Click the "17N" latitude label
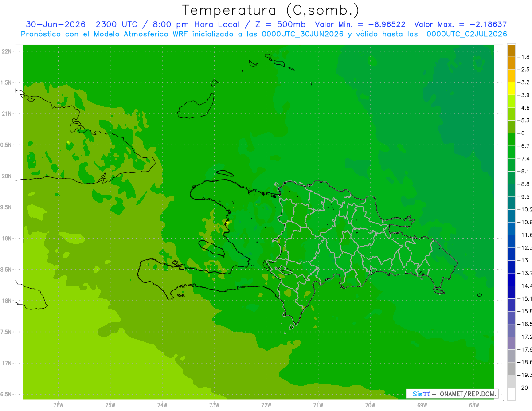The height and width of the screenshot is (411, 532). 8,363
